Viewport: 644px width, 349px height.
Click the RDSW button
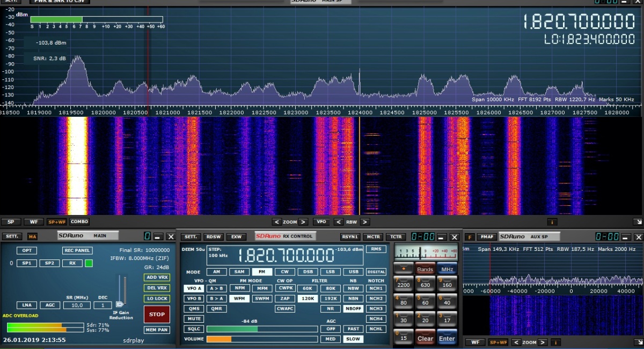click(x=214, y=236)
